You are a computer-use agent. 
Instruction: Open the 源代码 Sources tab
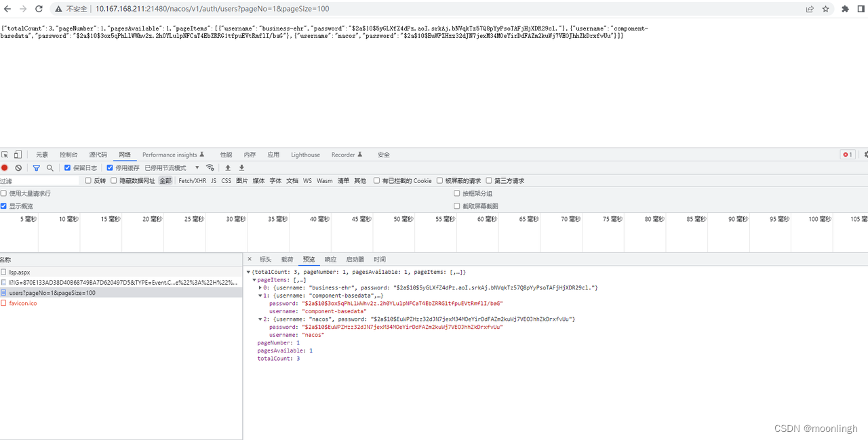(98, 155)
